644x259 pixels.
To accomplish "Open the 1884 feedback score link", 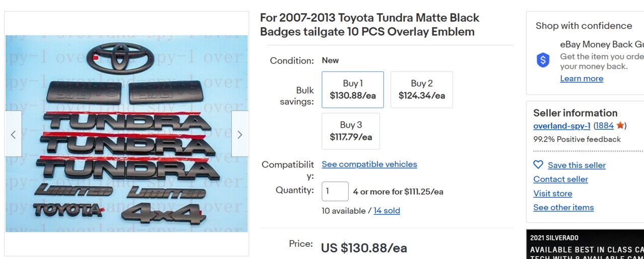I will tap(604, 126).
